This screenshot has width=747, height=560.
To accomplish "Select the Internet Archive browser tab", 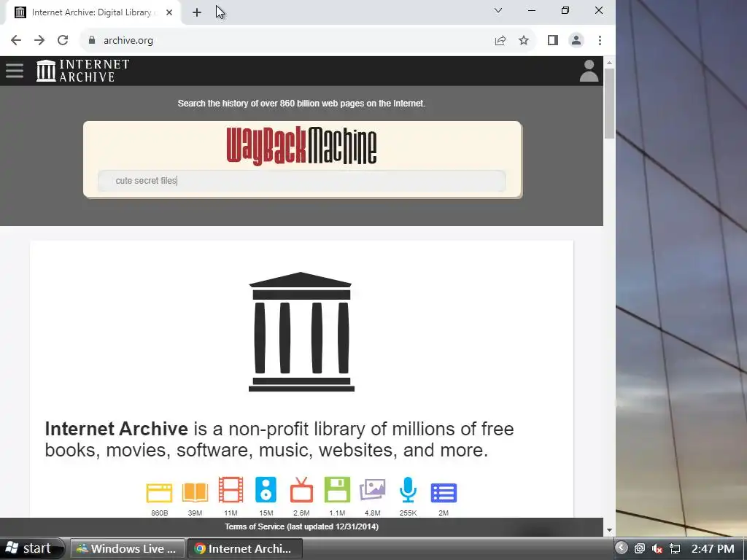I will pos(91,12).
